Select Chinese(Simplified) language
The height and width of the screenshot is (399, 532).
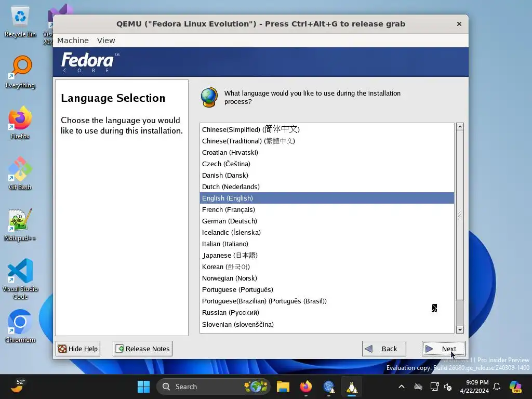[x=327, y=129]
